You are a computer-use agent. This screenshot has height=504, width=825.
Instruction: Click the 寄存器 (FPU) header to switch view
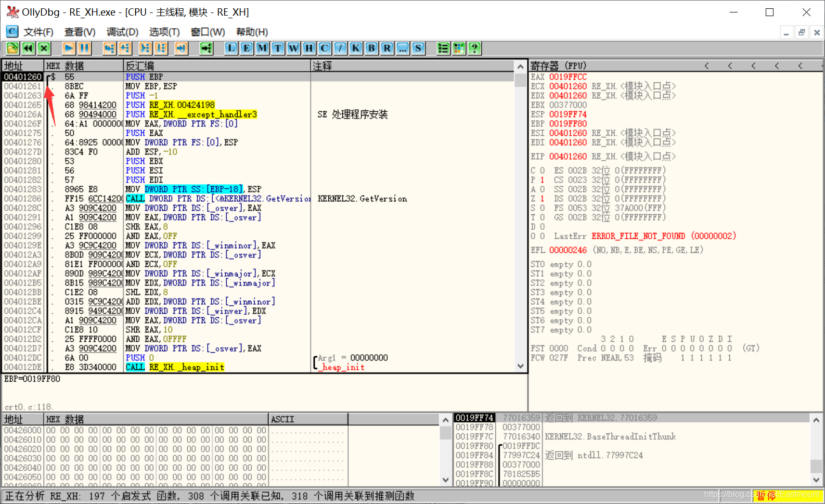[558, 66]
